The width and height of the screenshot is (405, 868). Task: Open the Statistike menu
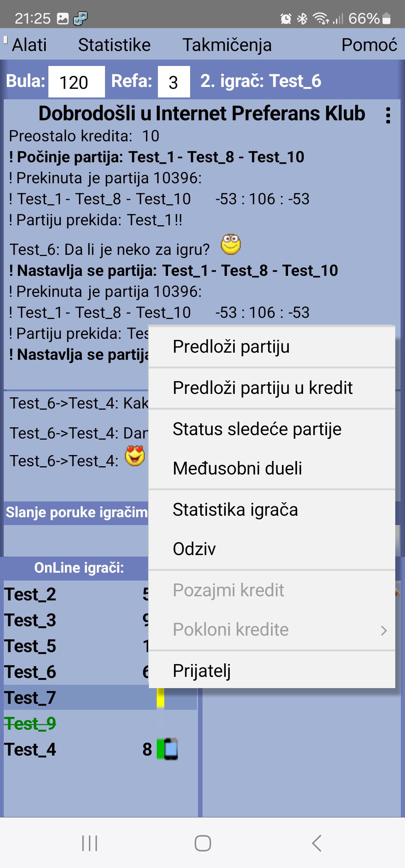(114, 45)
